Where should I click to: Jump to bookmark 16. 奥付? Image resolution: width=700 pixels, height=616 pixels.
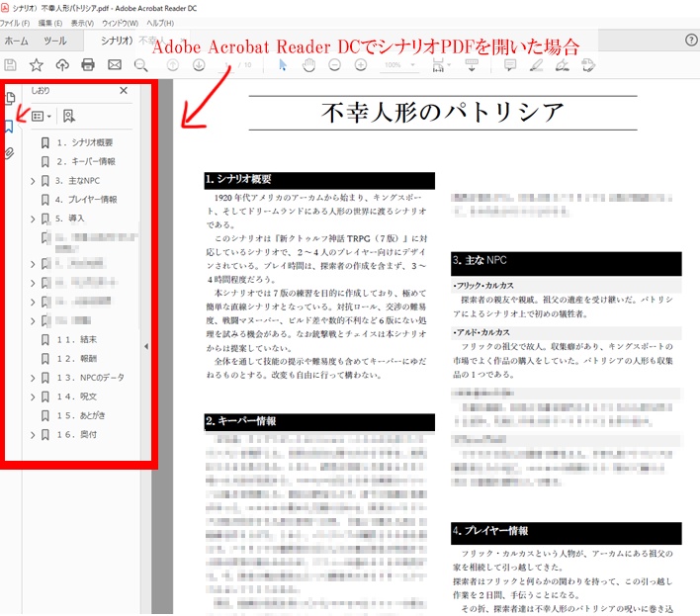76,435
